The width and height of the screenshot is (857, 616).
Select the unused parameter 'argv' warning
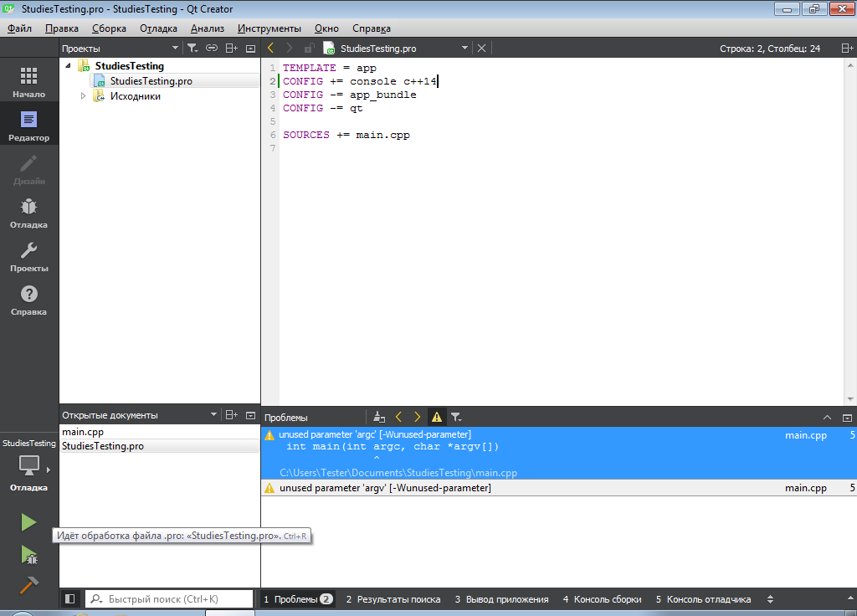(385, 488)
